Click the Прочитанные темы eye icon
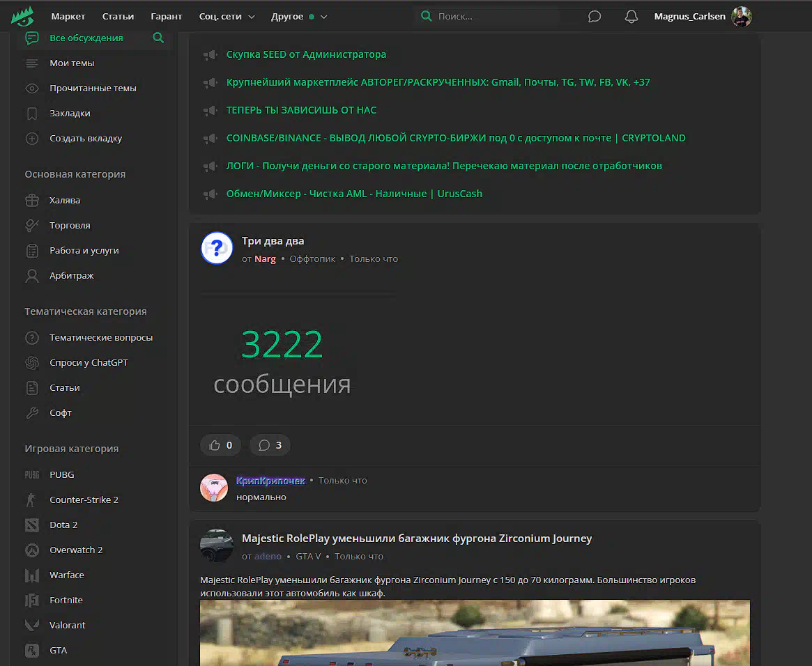This screenshot has height=666, width=812. (32, 88)
